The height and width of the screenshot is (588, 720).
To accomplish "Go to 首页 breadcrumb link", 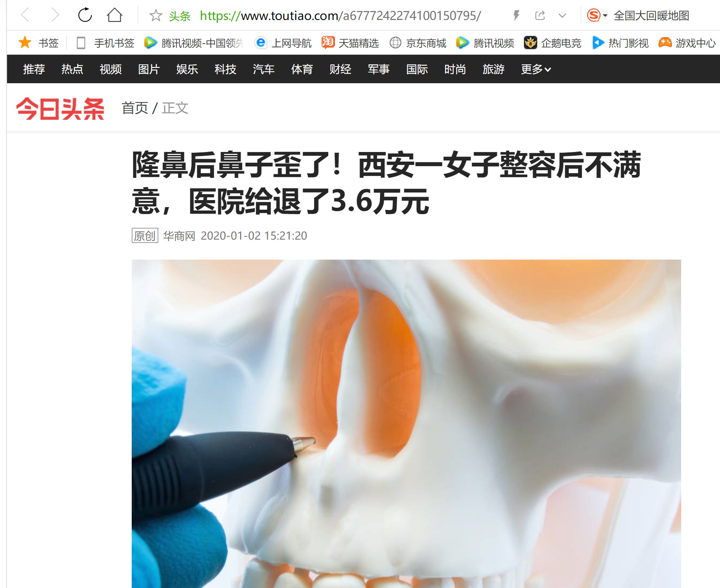I will pyautogui.click(x=135, y=108).
